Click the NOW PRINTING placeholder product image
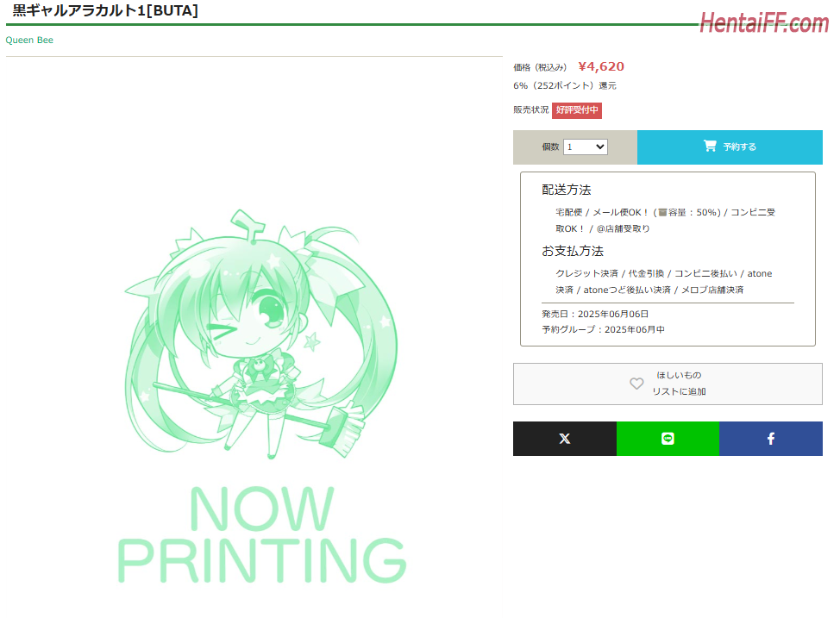 pos(261,396)
